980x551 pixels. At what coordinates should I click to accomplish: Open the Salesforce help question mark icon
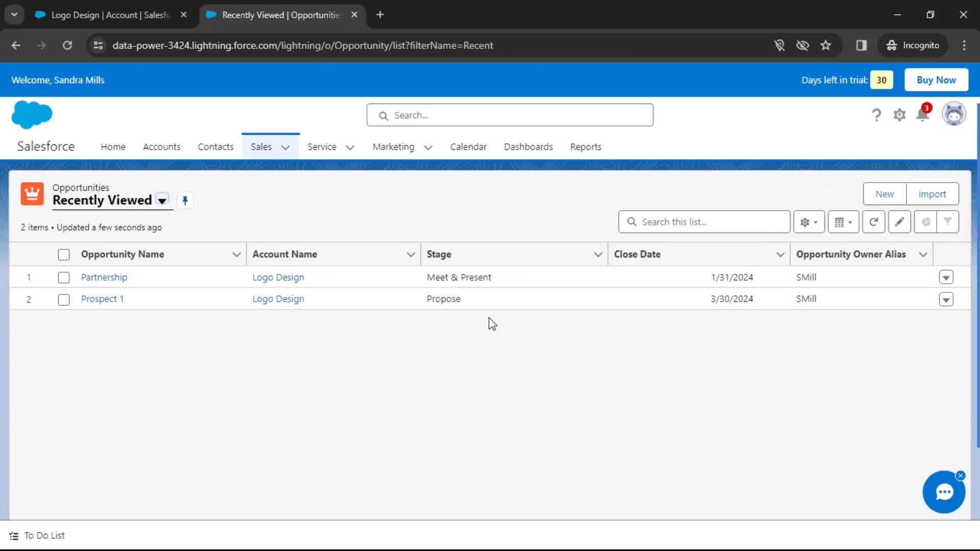(876, 115)
